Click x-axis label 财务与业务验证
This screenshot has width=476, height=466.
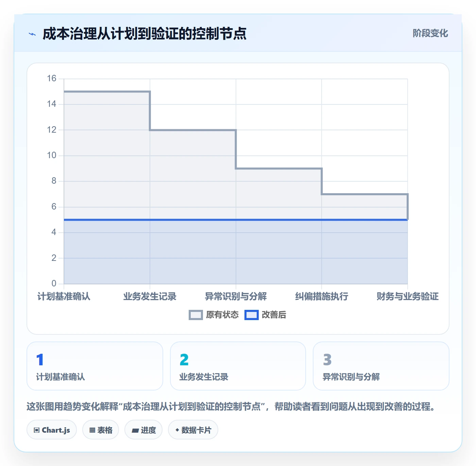pos(408,297)
